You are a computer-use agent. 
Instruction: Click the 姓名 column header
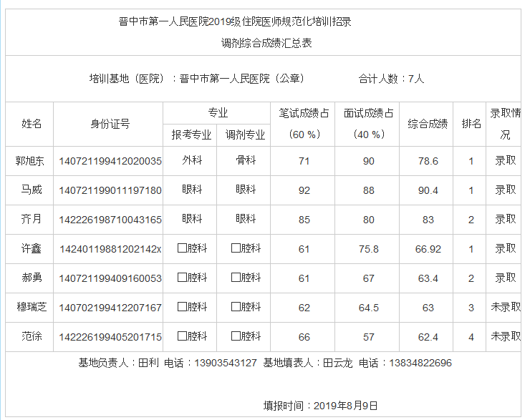click(x=32, y=124)
